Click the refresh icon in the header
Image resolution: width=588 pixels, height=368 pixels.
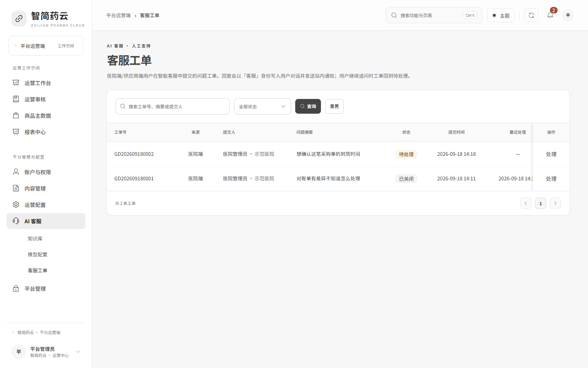tap(531, 15)
